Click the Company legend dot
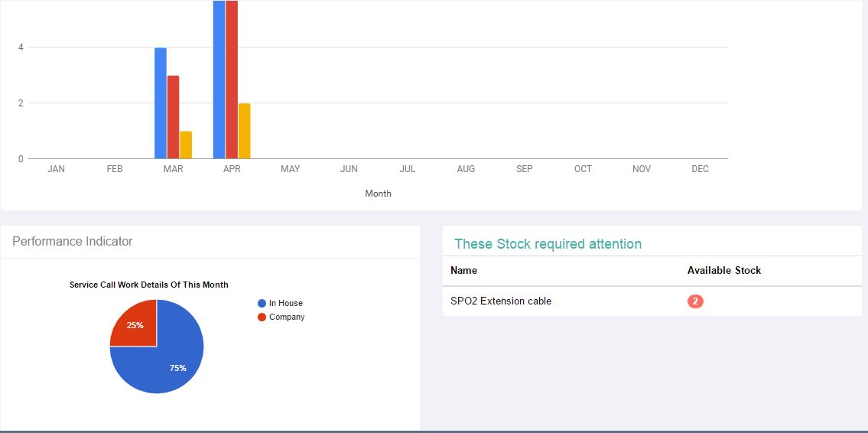868x433 pixels. 262,317
